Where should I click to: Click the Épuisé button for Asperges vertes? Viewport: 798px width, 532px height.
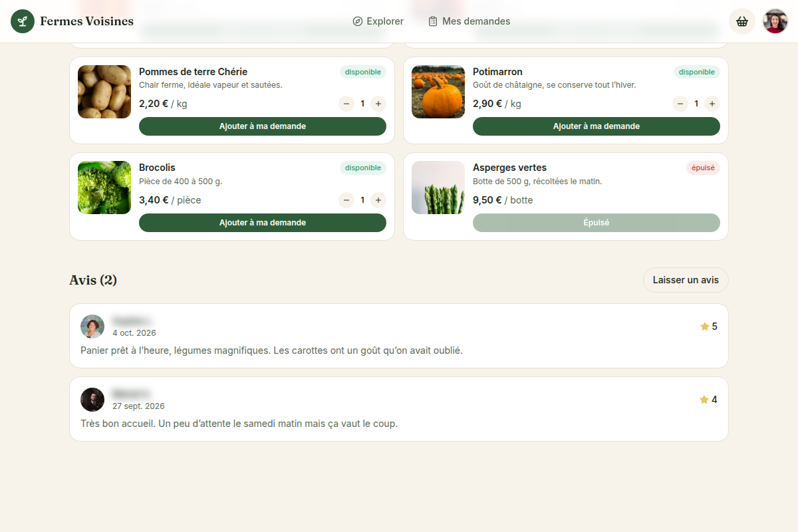597,223
